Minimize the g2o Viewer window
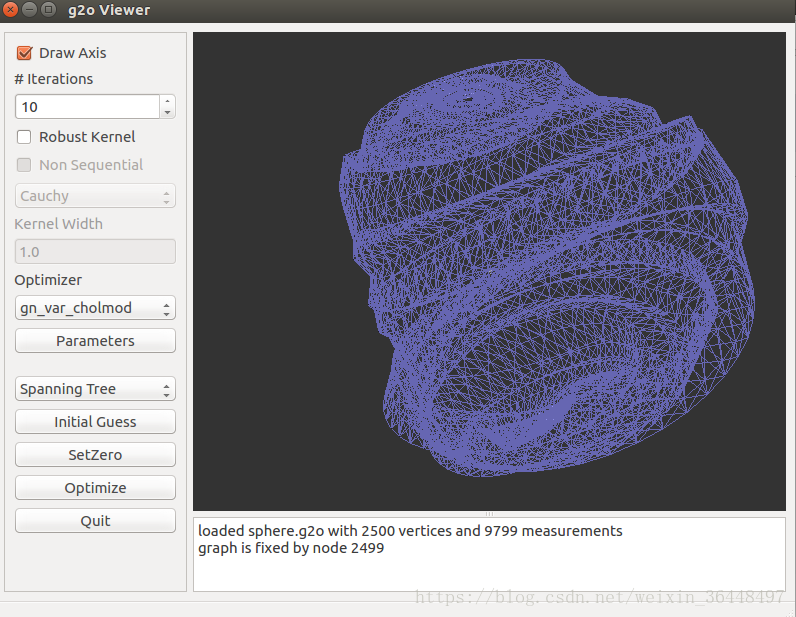 (x=29, y=9)
